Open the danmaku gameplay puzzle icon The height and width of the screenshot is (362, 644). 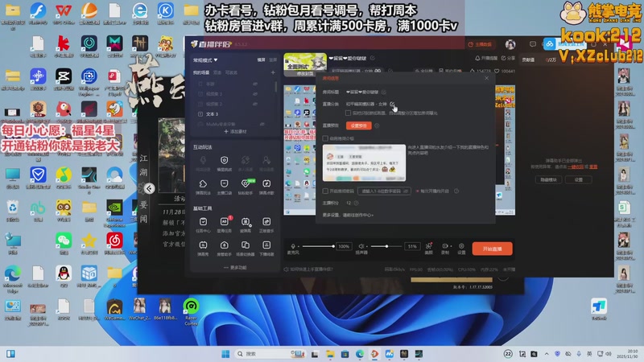pyautogui.click(x=203, y=187)
